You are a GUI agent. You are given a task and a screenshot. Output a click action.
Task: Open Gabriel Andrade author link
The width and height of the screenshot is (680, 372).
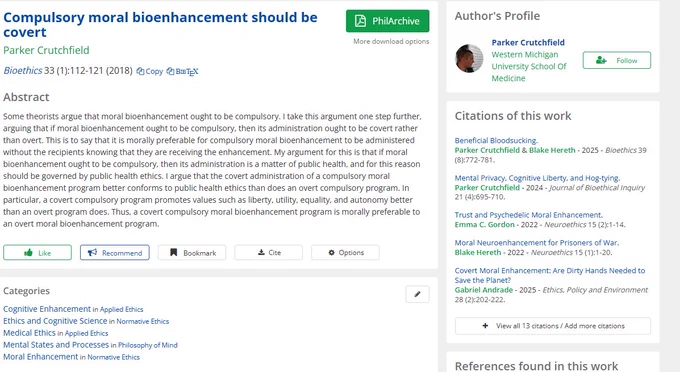[484, 290]
